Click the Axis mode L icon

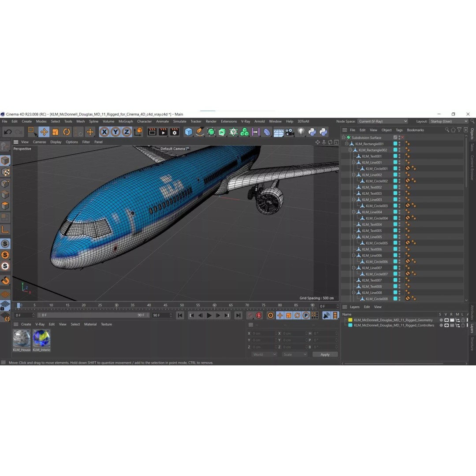(5, 229)
